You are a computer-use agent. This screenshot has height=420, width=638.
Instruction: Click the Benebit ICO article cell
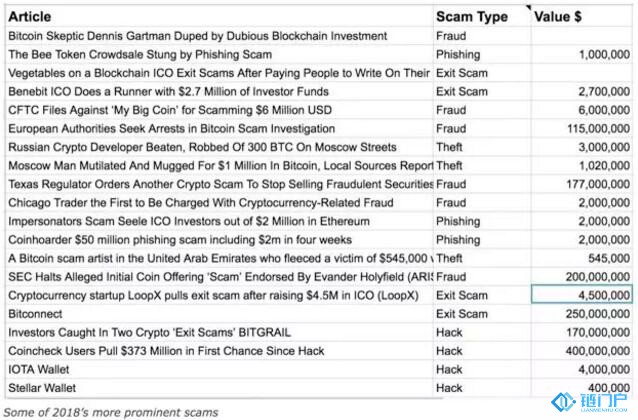pyautogui.click(x=219, y=92)
